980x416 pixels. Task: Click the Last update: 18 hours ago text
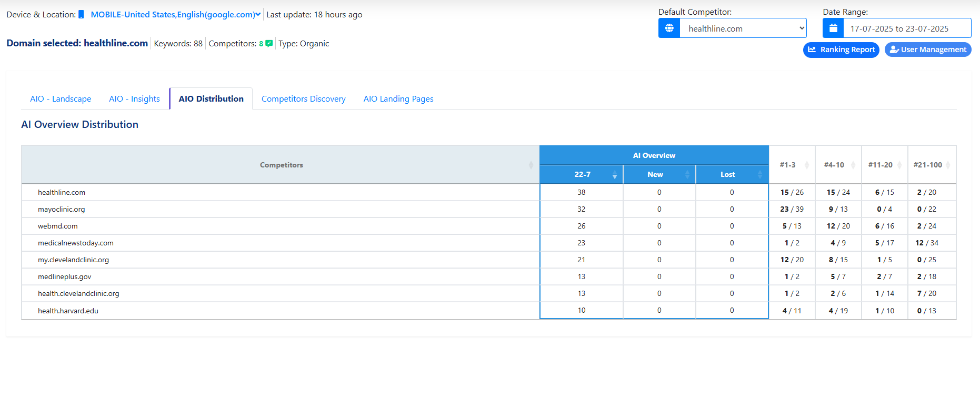tap(314, 15)
